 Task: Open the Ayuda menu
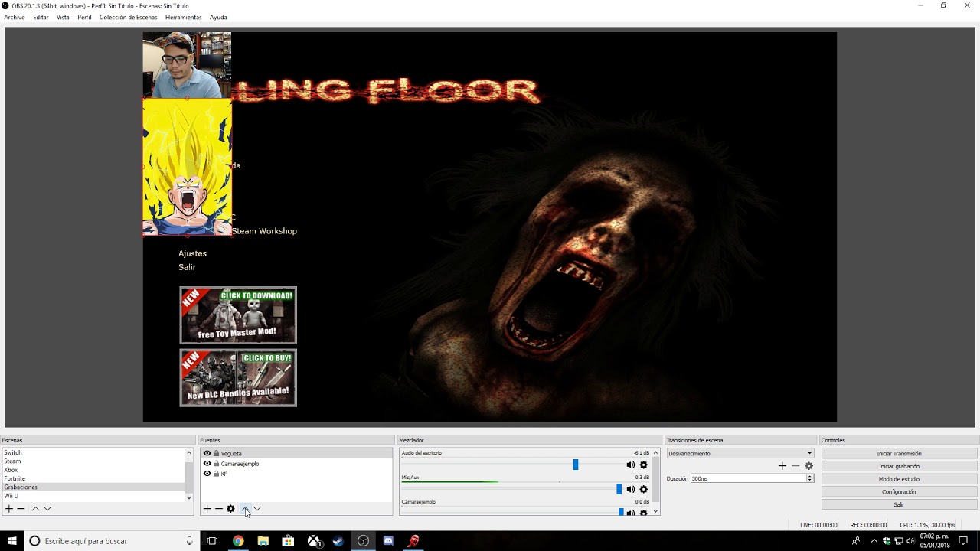pyautogui.click(x=218, y=17)
